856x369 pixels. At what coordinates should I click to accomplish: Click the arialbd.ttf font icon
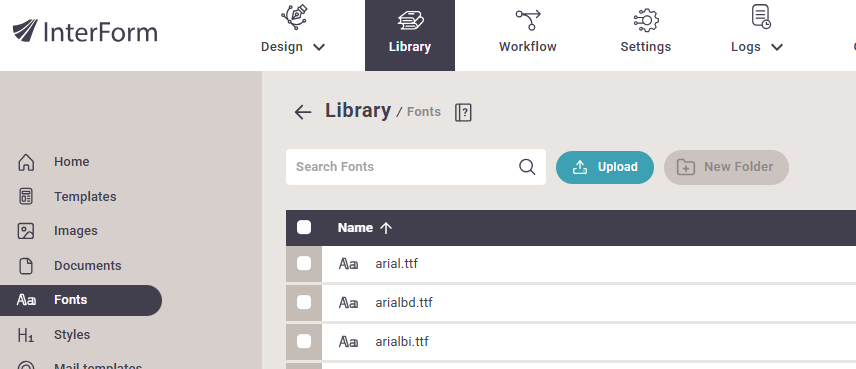click(348, 303)
